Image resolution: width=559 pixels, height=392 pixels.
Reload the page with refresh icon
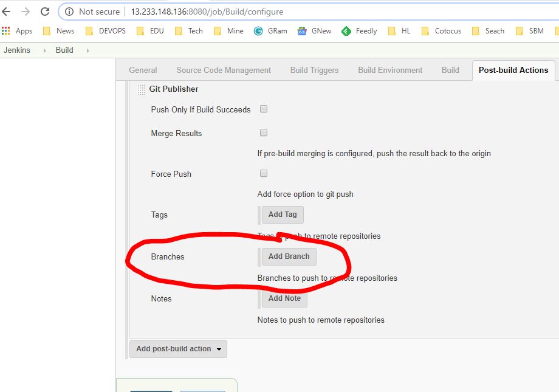(45, 12)
